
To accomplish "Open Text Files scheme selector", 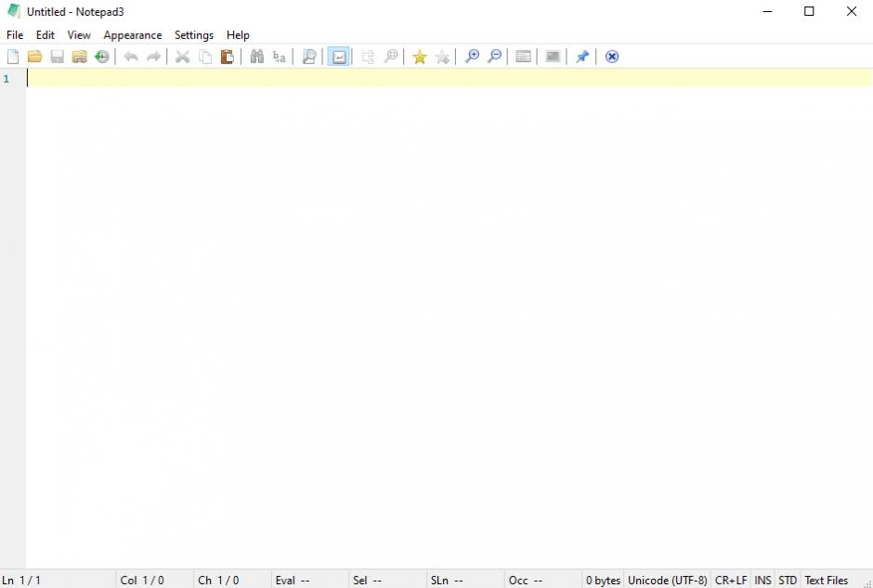I will click(826, 581).
